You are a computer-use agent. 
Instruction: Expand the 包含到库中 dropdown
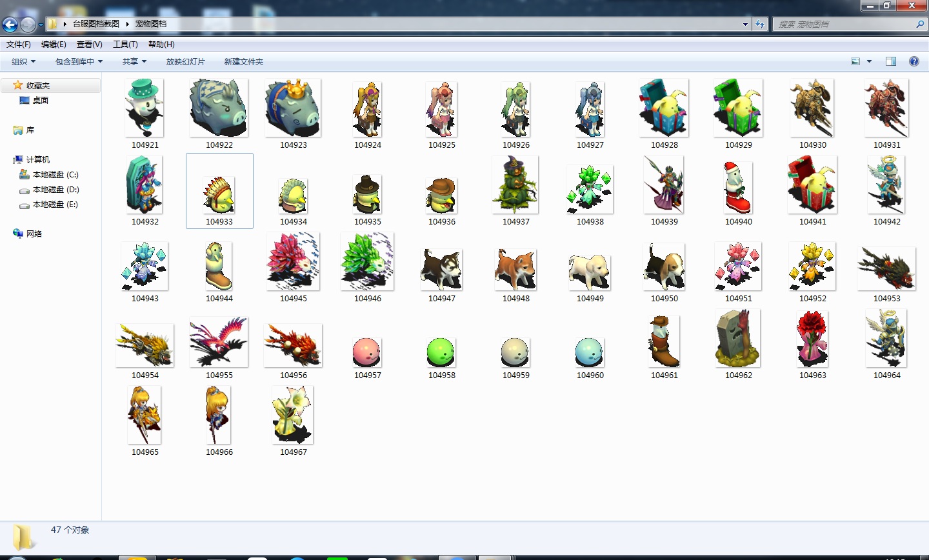[x=79, y=61]
